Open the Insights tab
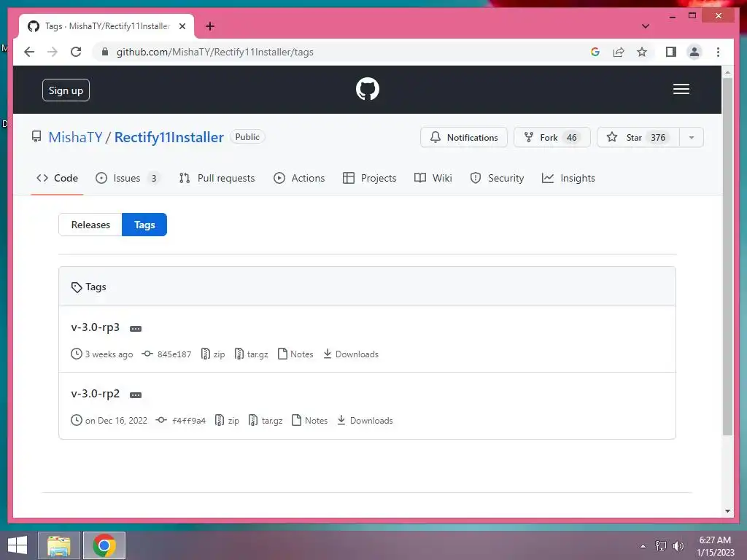This screenshot has width=747, height=560. click(x=568, y=178)
